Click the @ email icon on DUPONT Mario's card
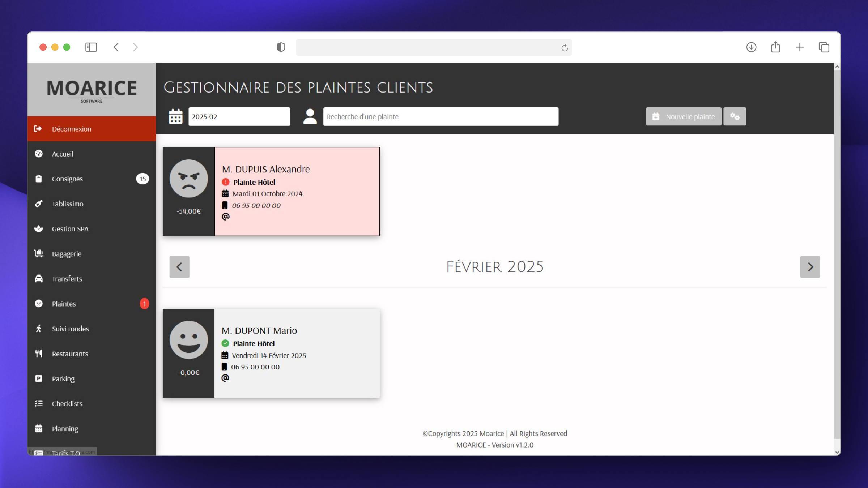 click(225, 377)
